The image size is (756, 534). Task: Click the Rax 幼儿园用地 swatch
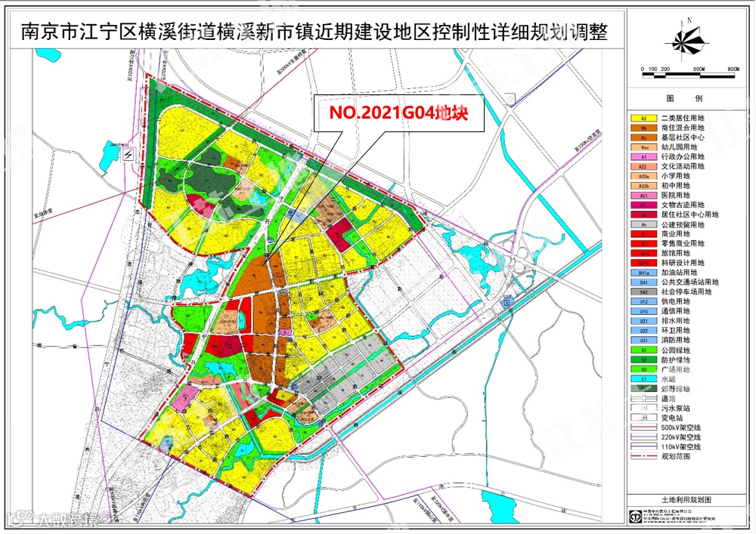(643, 147)
